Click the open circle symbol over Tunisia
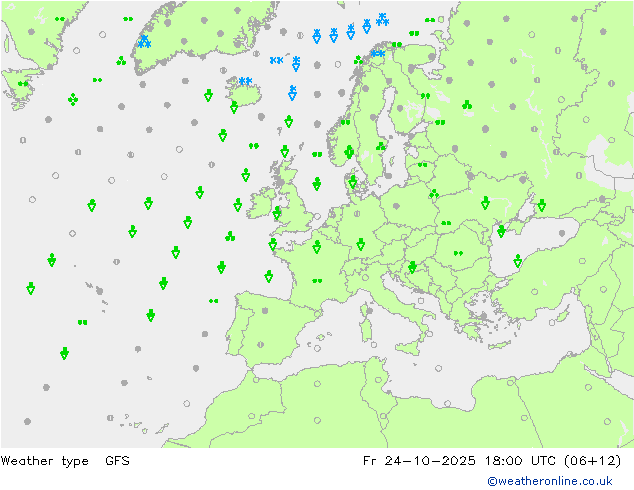The height and width of the screenshot is (490, 634). click(378, 380)
